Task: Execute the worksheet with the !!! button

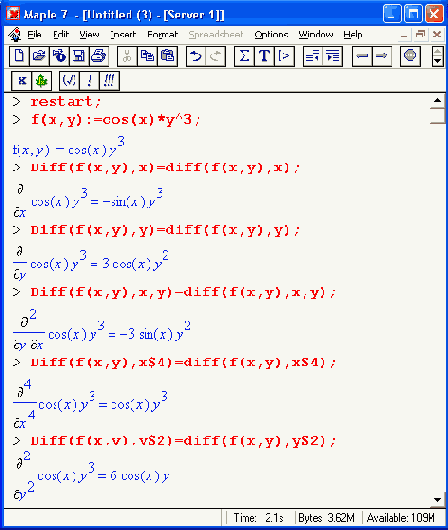Action: (x=109, y=81)
